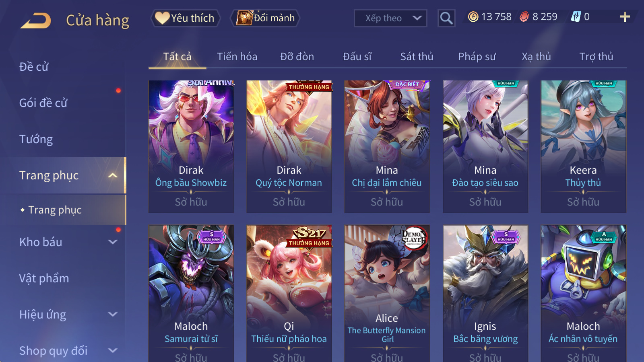Screen dimensions: 644x362
Task: Expand the Kho báu sidebar section
Action: point(113,242)
